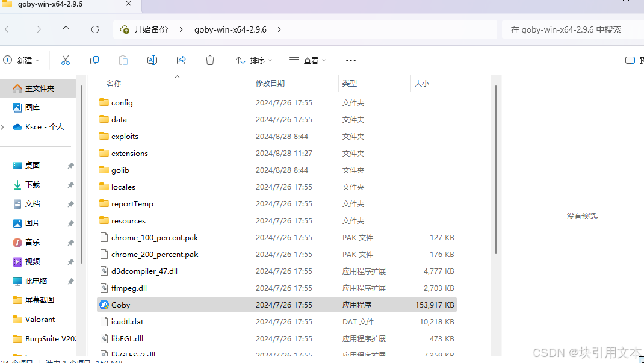Click the Copy icon in toolbar

(x=94, y=60)
